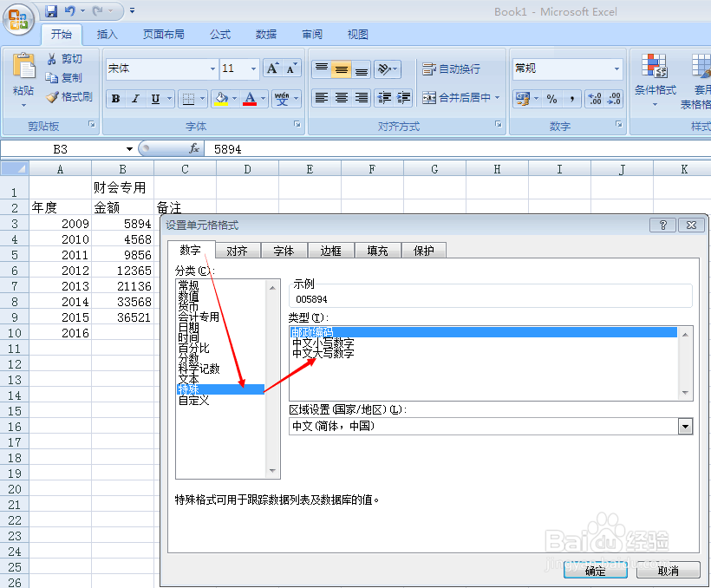
Task: Expand font color arrow
Action: (263, 99)
